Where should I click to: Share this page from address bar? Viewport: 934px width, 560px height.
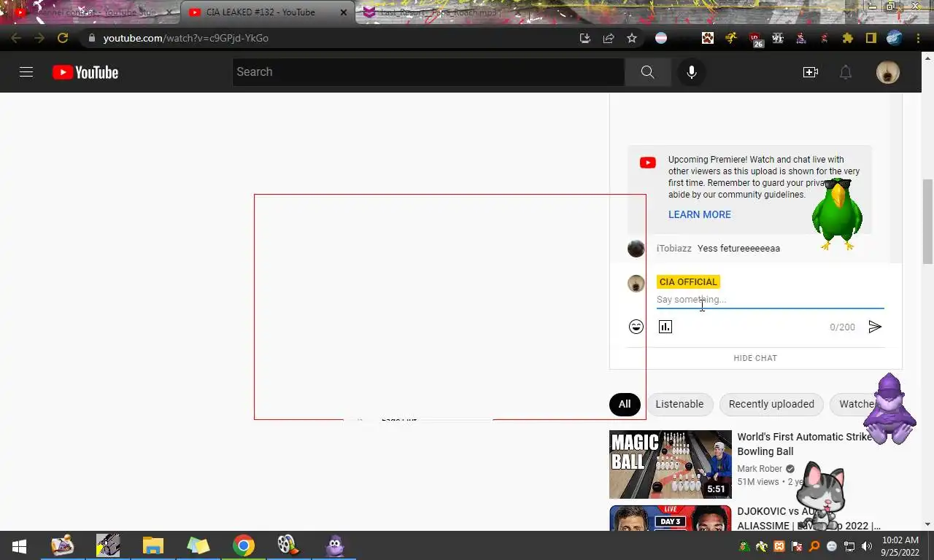(x=609, y=38)
